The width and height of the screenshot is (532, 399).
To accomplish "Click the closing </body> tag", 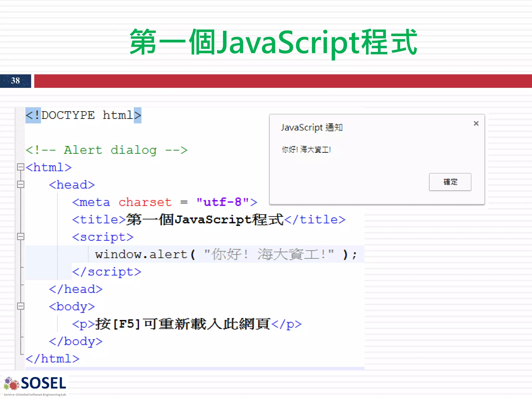I will [76, 341].
